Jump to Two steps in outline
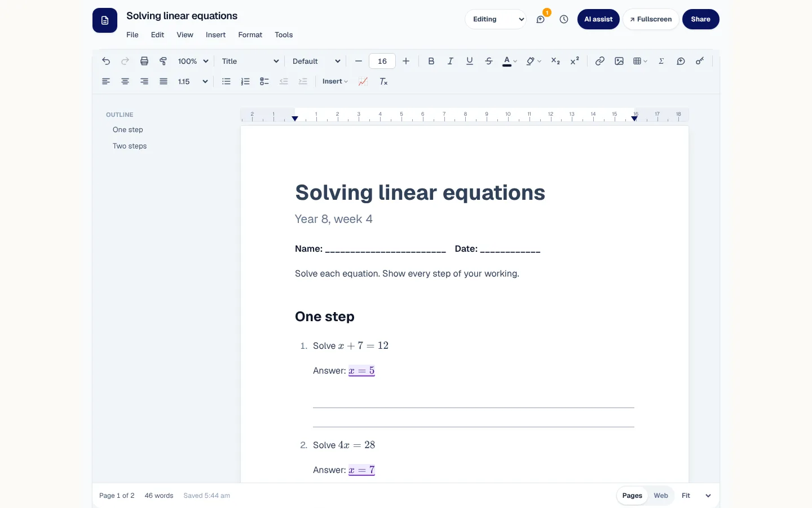 (130, 146)
